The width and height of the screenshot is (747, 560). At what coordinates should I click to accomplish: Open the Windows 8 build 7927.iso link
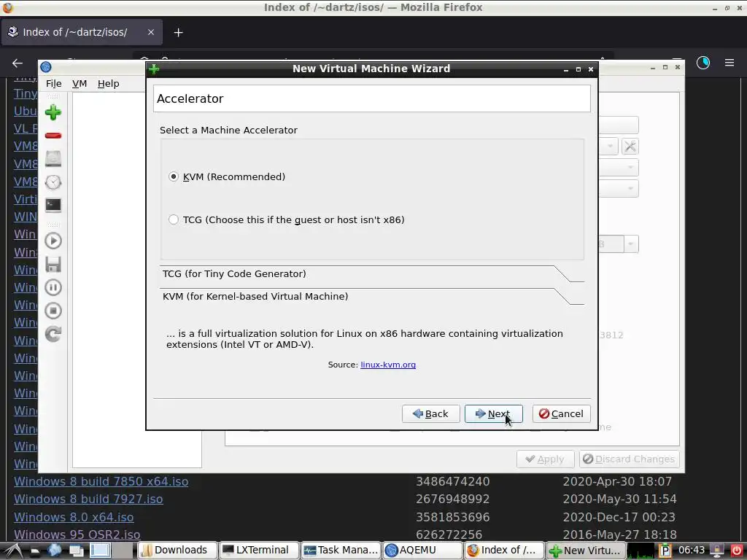click(88, 499)
